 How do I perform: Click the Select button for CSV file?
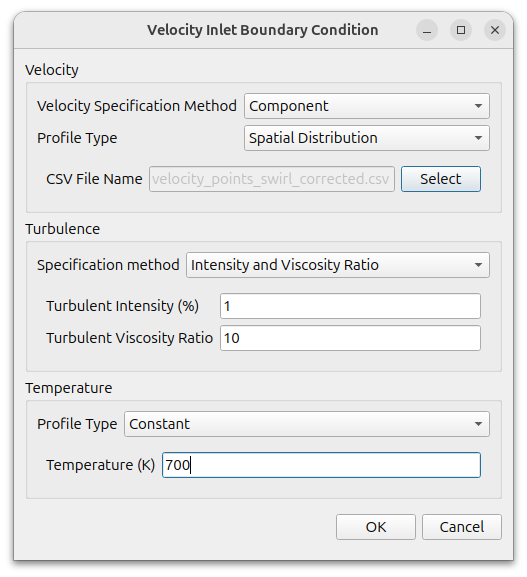pyautogui.click(x=441, y=179)
